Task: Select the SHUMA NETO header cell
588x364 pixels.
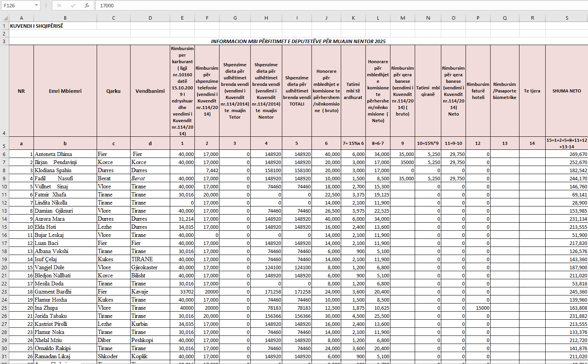Action: click(x=566, y=91)
